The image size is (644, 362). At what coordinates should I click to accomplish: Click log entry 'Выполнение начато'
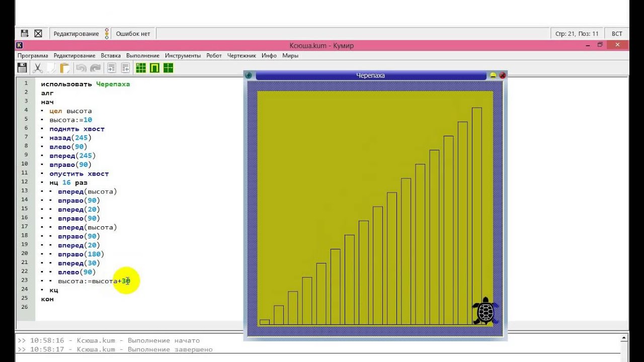click(164, 340)
